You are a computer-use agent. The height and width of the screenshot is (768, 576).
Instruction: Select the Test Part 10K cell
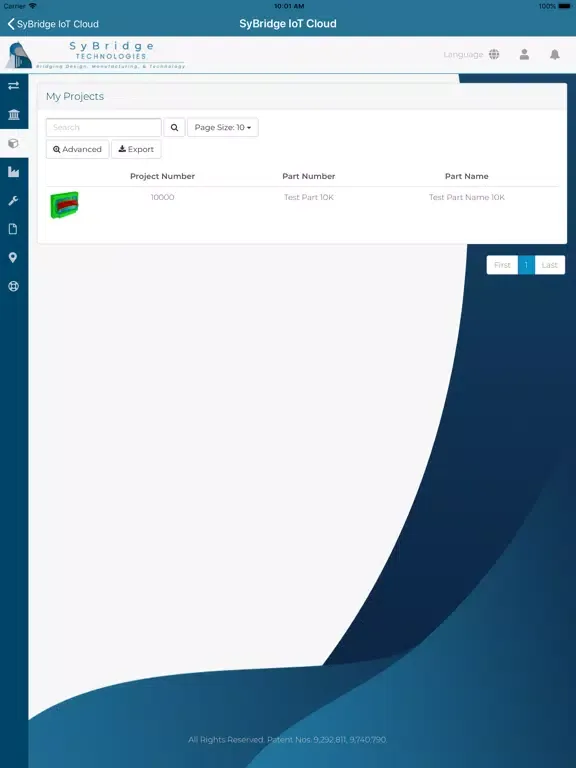[x=309, y=197]
